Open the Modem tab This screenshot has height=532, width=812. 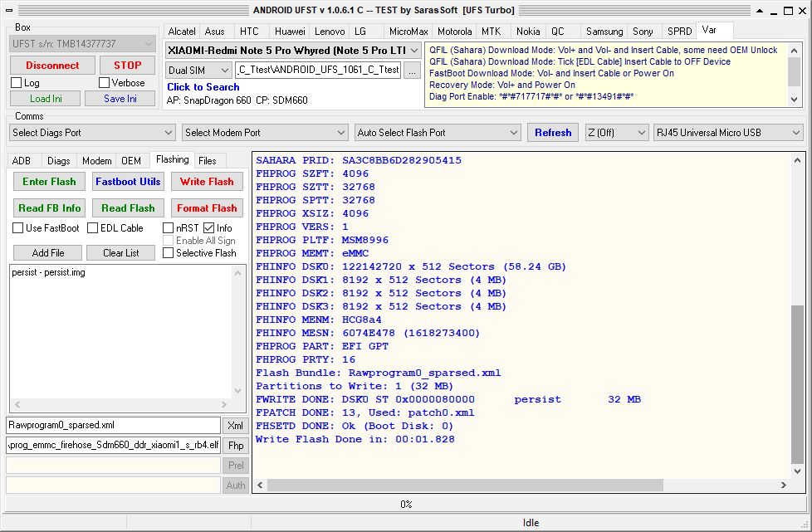[97, 161]
